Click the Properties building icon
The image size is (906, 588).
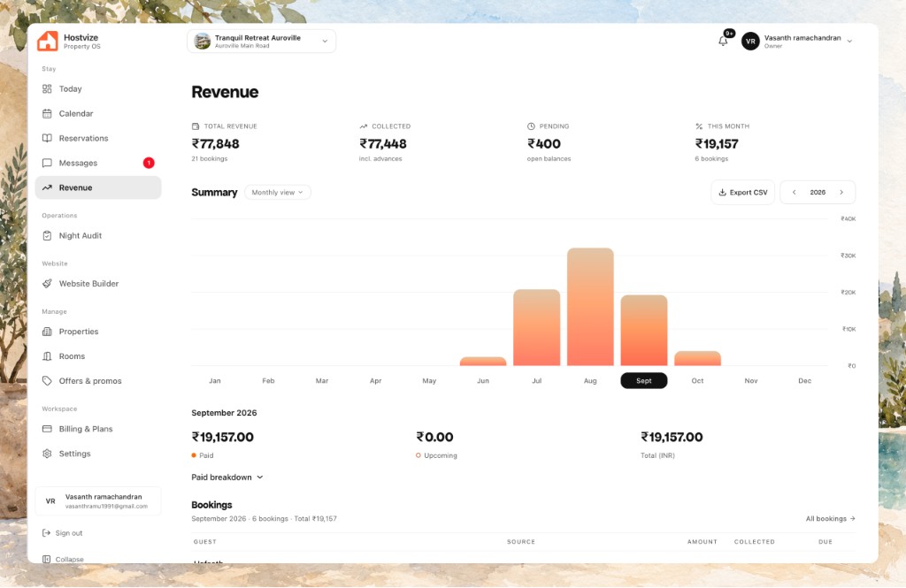coord(47,332)
